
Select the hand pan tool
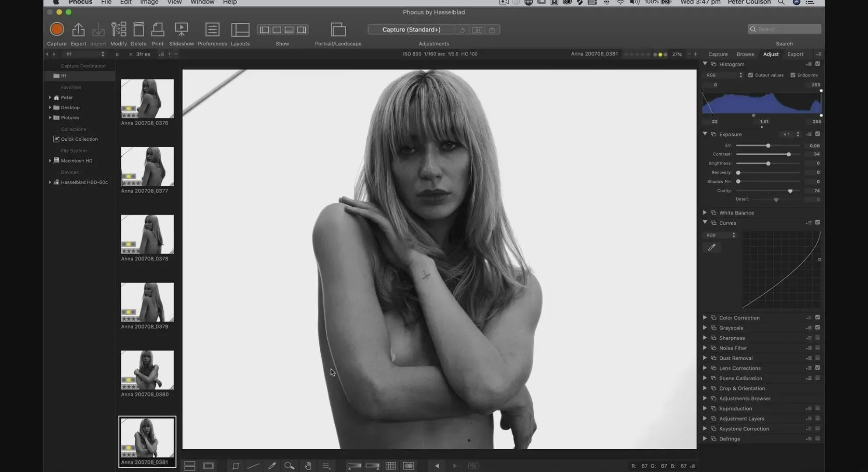pos(308,466)
